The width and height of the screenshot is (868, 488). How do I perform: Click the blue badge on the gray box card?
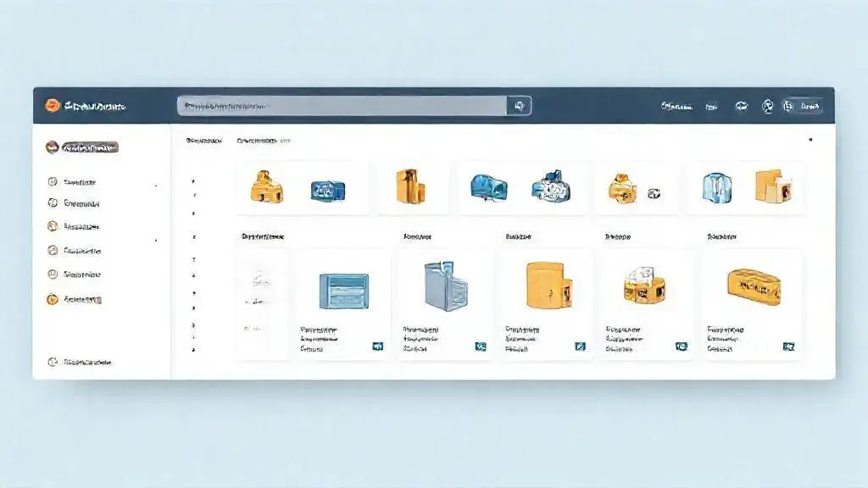481,347
